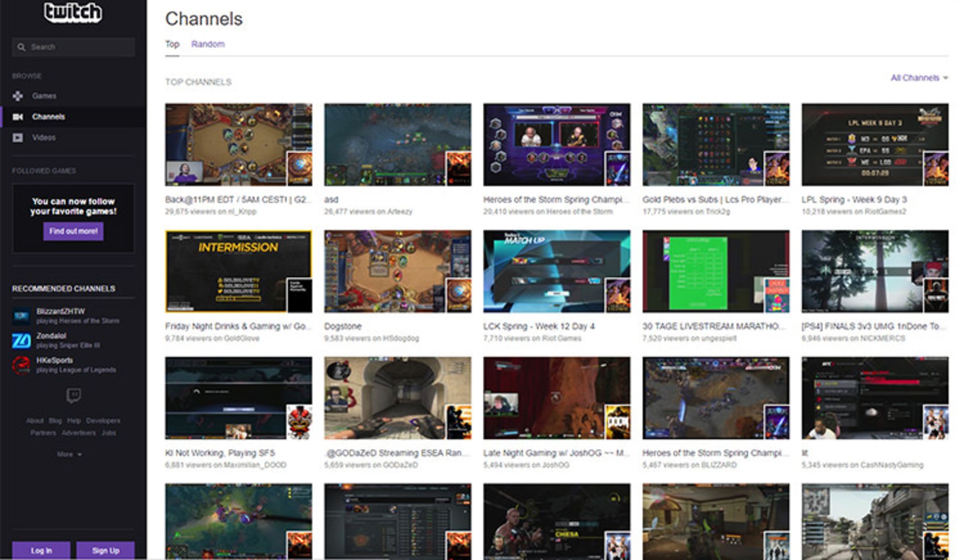Click the search input field
The image size is (964, 560).
(x=75, y=46)
